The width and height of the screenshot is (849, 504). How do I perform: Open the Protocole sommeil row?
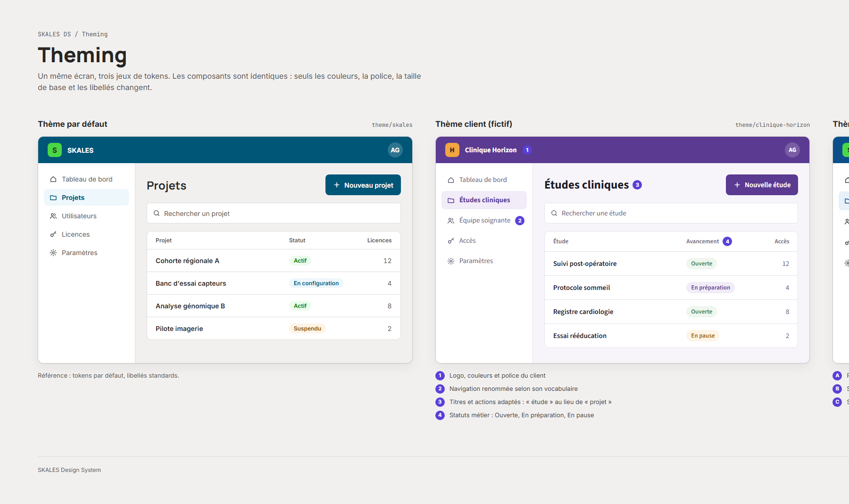671,288
